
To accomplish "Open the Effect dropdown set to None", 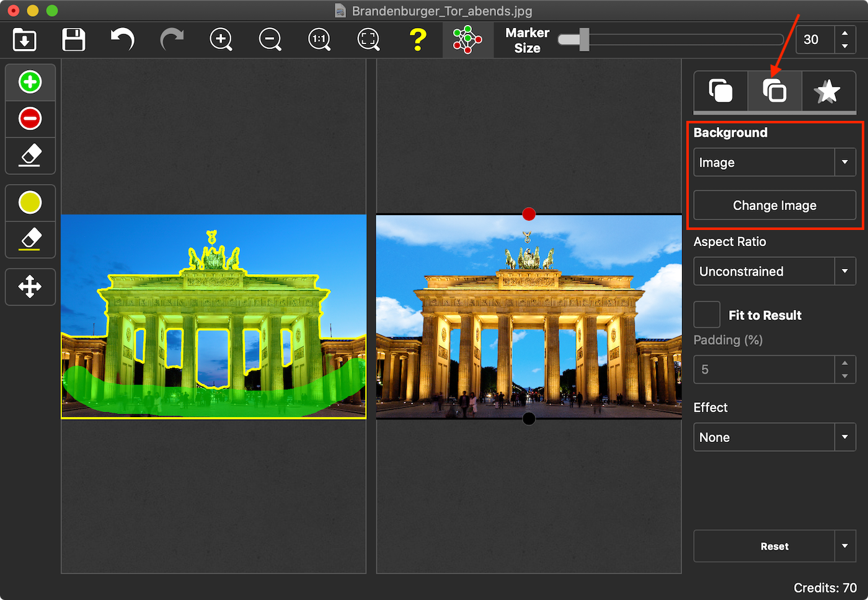I will click(774, 438).
